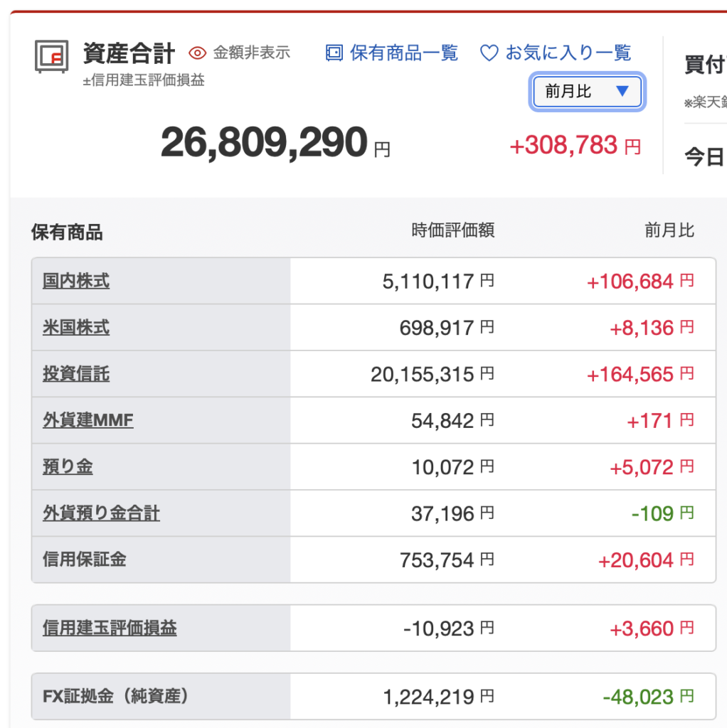
Task: Click the 預り金 value 10,072
Action: [442, 467]
